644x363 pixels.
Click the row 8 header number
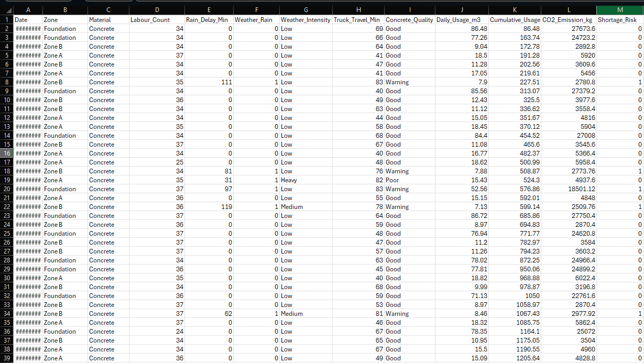(x=7, y=82)
